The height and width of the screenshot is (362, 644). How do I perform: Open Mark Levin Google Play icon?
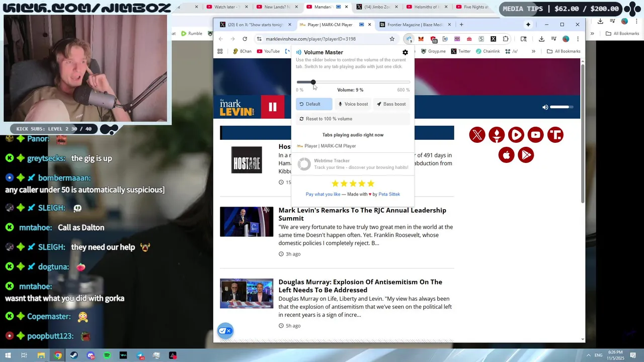(x=526, y=155)
